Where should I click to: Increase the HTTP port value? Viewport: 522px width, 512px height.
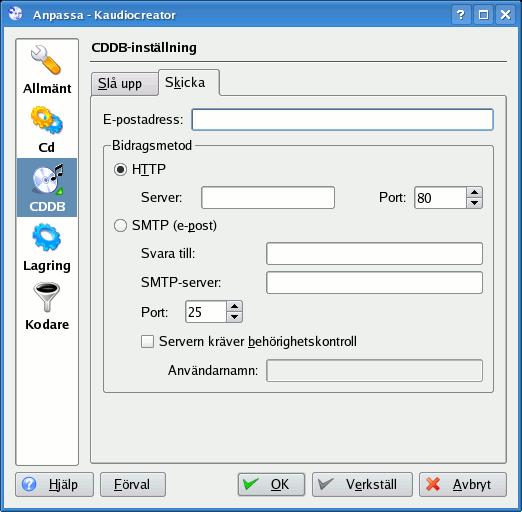click(474, 192)
